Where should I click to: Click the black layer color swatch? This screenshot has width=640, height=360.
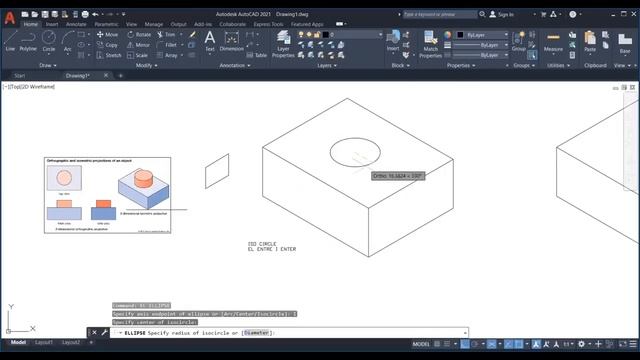click(x=325, y=35)
